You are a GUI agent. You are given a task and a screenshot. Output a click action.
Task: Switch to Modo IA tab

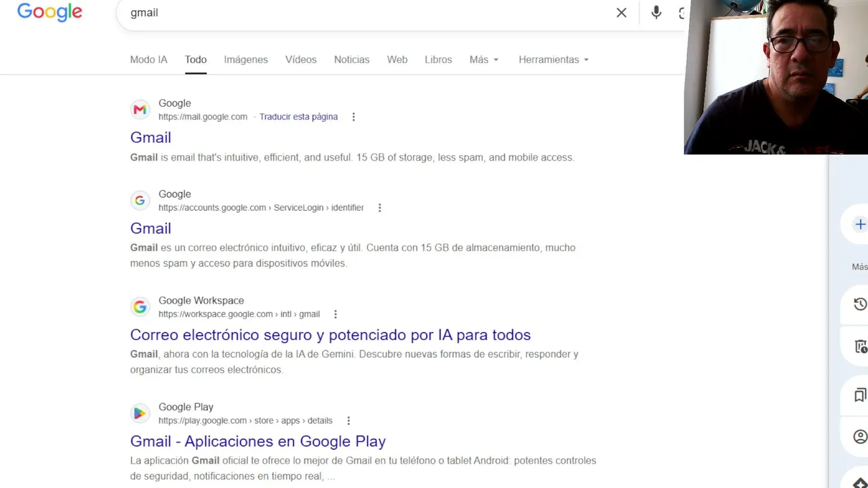(149, 60)
